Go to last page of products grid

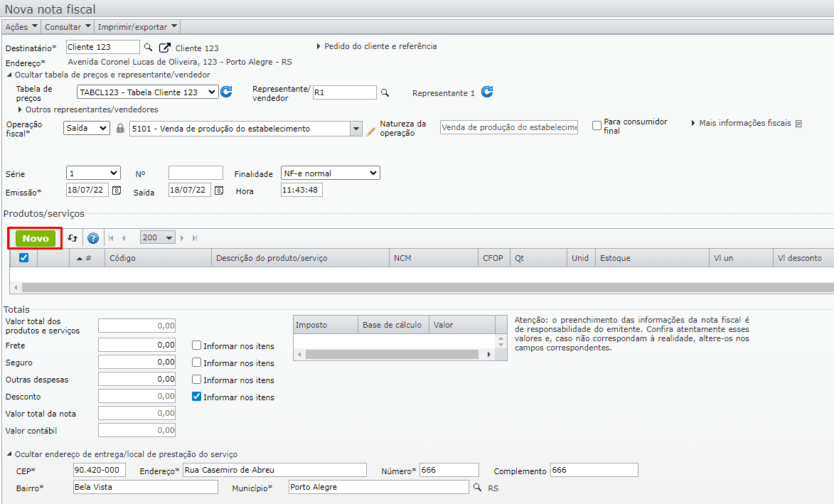point(195,238)
